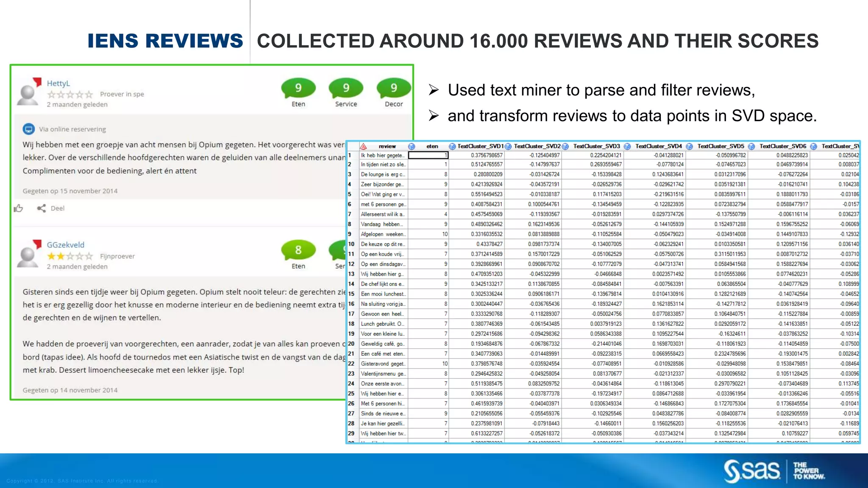Click the numeric icon before TextCluster_SVD2
Screen dimensions: 868x488
pyautogui.click(x=508, y=146)
